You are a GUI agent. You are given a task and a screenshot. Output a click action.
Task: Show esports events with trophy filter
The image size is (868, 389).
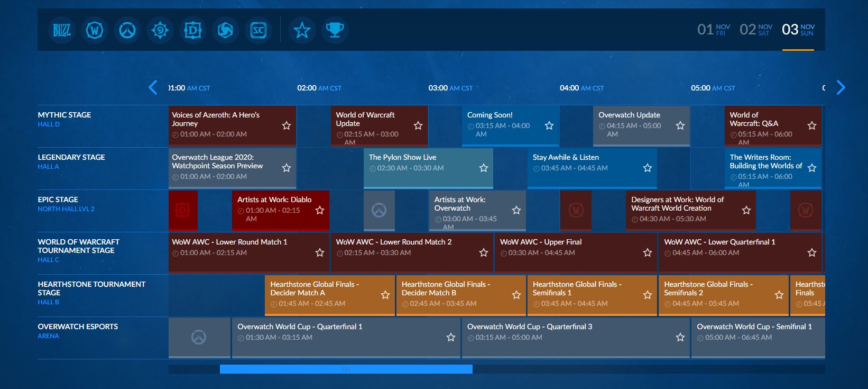pyautogui.click(x=335, y=30)
